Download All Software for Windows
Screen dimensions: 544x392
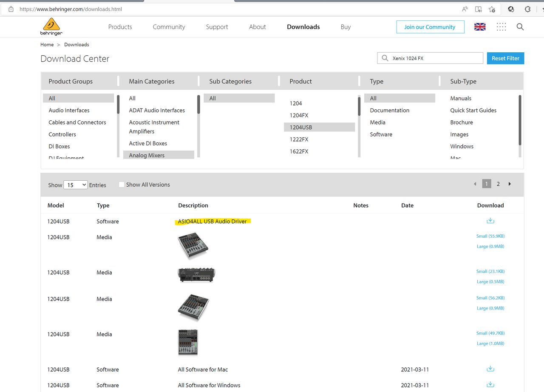coord(490,384)
